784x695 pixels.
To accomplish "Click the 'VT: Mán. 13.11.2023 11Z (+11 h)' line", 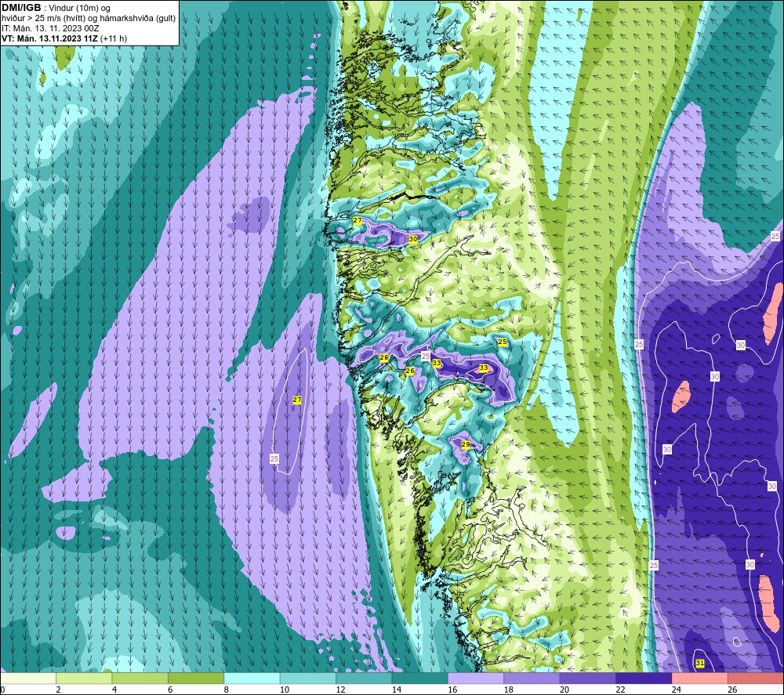I will (x=64, y=38).
